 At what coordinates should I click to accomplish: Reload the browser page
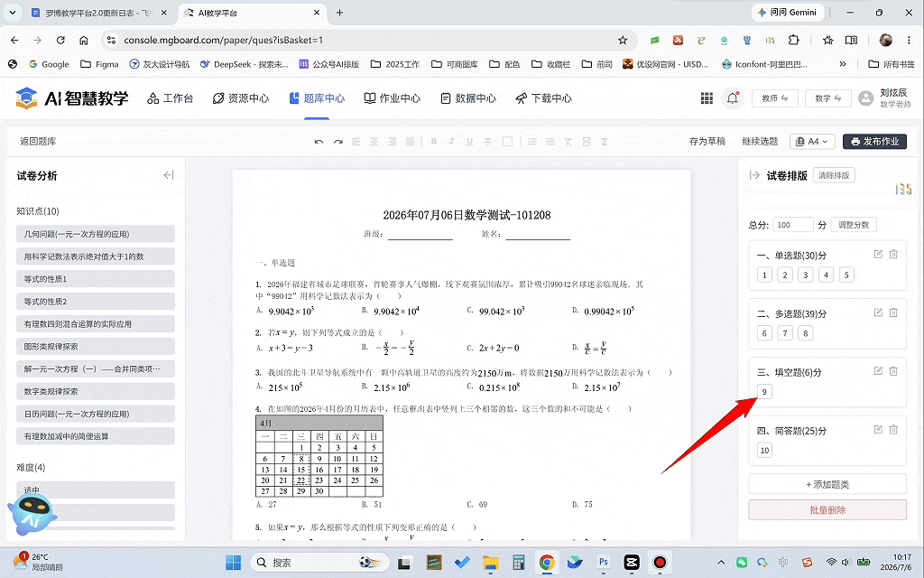60,40
